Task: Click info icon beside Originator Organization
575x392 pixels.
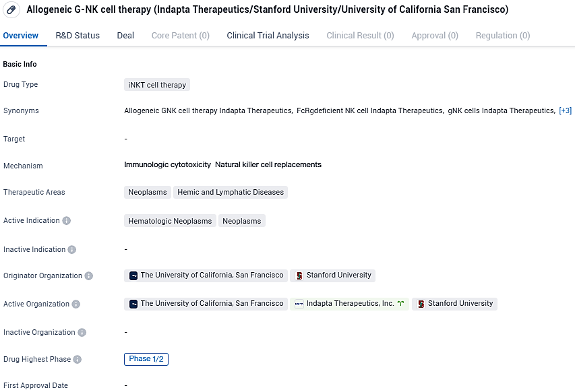Action: coord(89,276)
